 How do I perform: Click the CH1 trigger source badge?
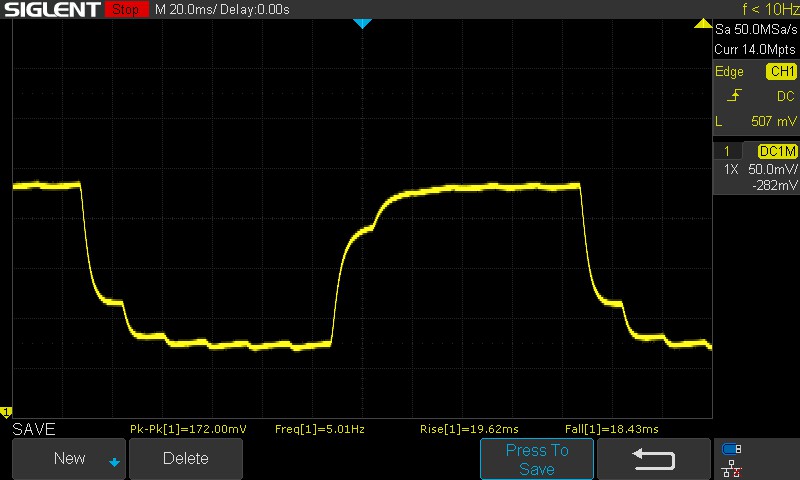781,71
